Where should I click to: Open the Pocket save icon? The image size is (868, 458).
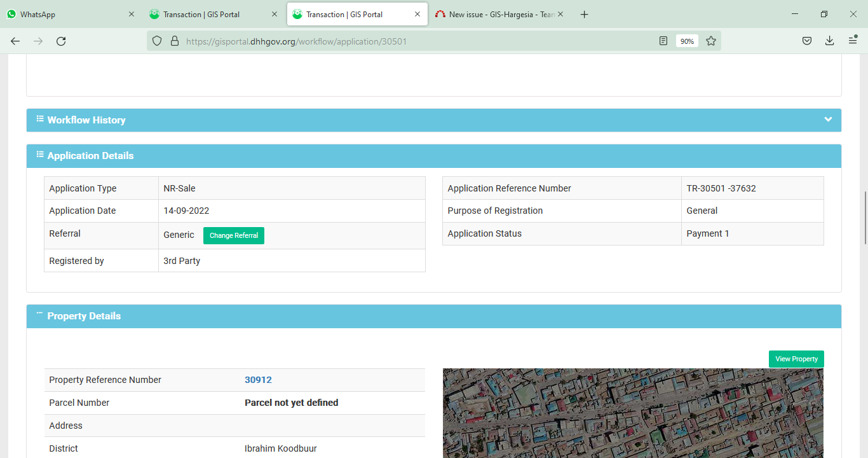tap(806, 41)
